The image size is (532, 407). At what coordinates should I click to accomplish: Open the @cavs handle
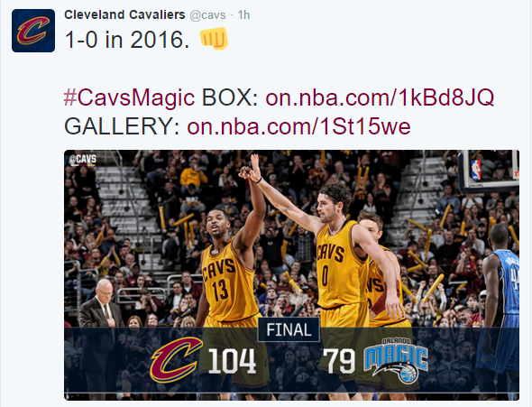tap(207, 15)
